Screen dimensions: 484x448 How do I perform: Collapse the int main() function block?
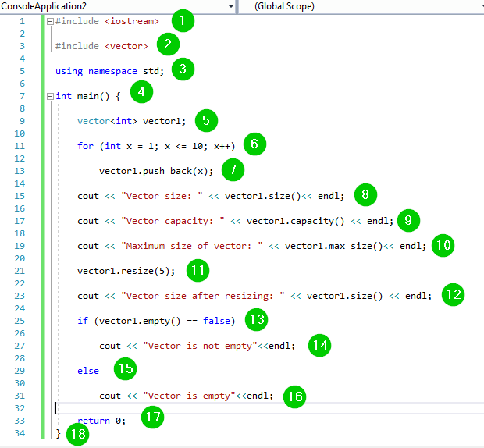pos(51,96)
